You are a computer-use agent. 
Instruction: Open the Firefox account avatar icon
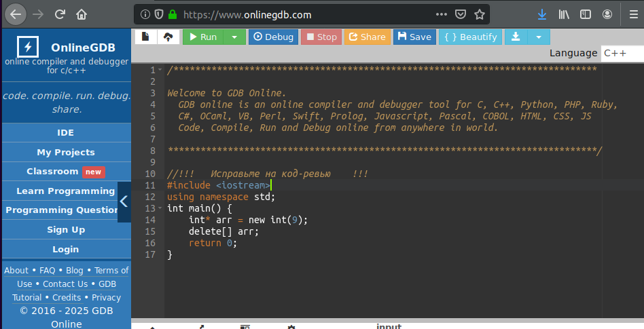[x=607, y=15]
